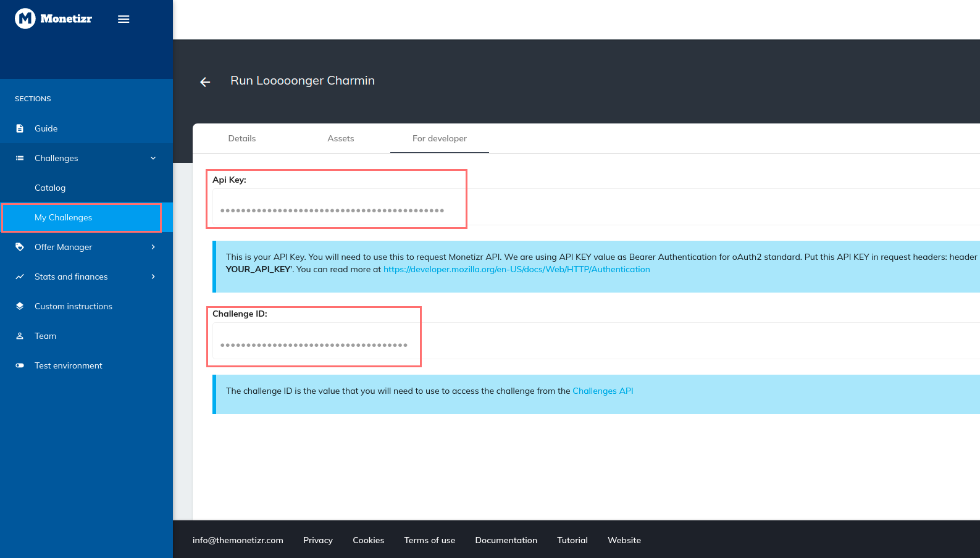
Task: Open the Cookies footer link
Action: click(x=369, y=540)
